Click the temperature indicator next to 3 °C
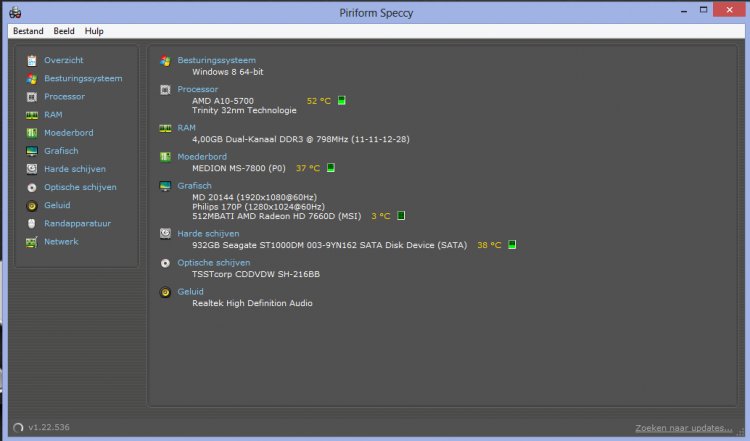 [x=401, y=216]
